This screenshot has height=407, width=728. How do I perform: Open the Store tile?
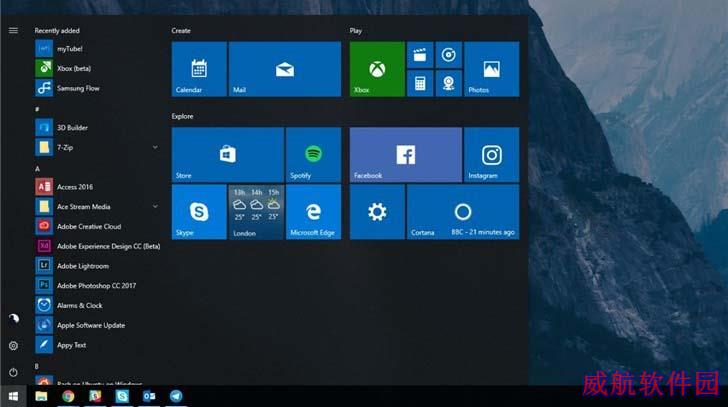[228, 155]
